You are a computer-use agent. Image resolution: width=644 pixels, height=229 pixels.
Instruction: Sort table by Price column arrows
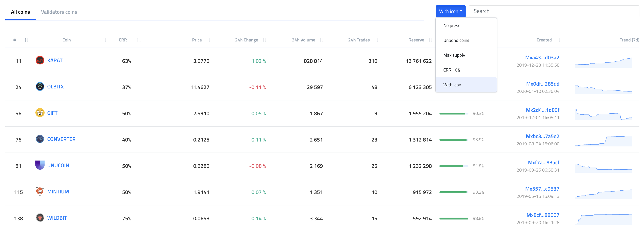[208, 40]
